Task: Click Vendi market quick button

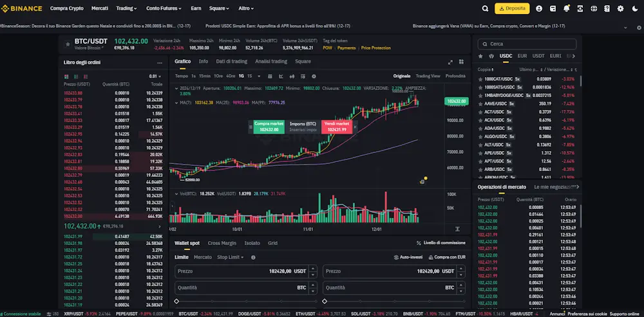Action: tap(336, 127)
